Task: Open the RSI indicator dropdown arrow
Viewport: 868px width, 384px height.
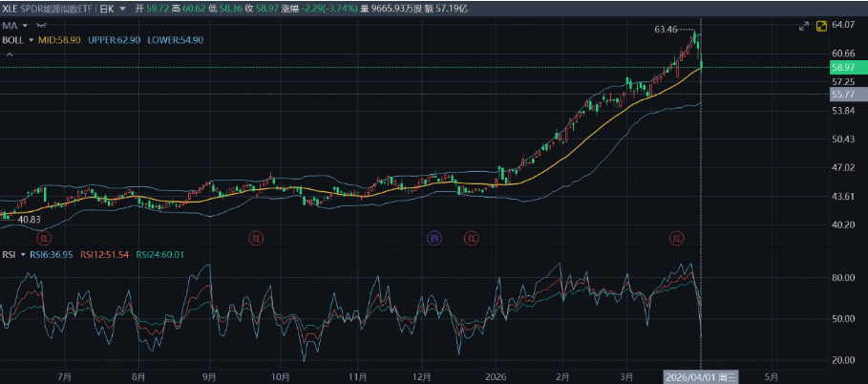Action: tap(23, 255)
